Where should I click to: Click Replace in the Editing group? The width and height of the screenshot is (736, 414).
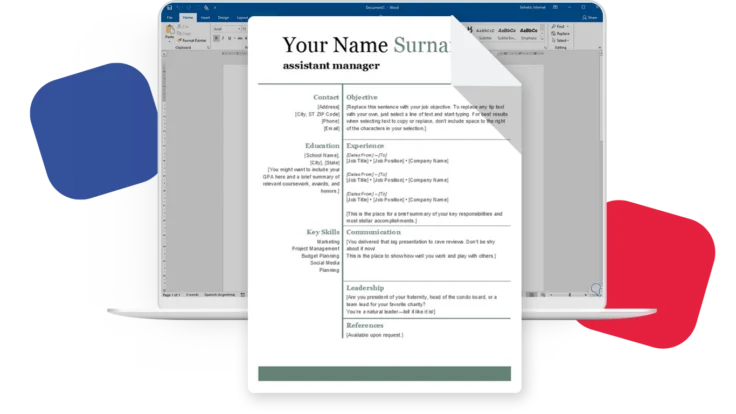tap(560, 34)
